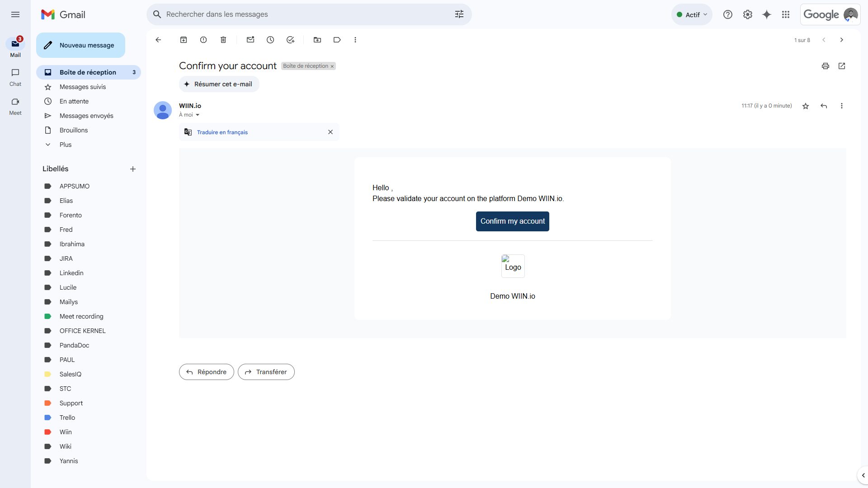This screenshot has height=488, width=868.
Task: Click Résumer cet e-mail button
Action: (219, 84)
